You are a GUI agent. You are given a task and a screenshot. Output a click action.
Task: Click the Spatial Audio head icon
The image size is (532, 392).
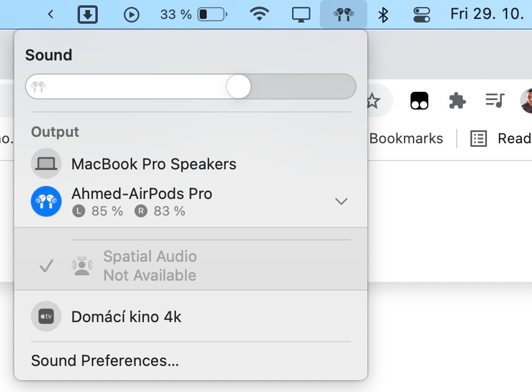82,266
